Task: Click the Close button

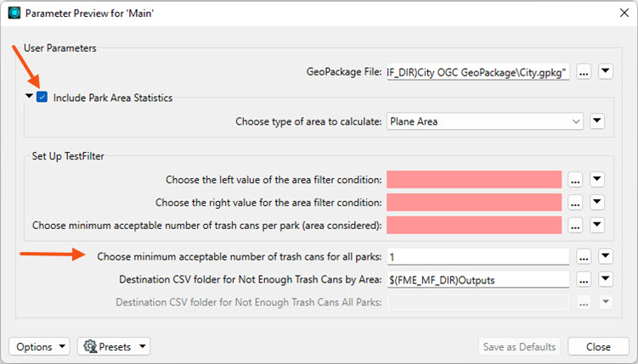Action: (x=598, y=346)
